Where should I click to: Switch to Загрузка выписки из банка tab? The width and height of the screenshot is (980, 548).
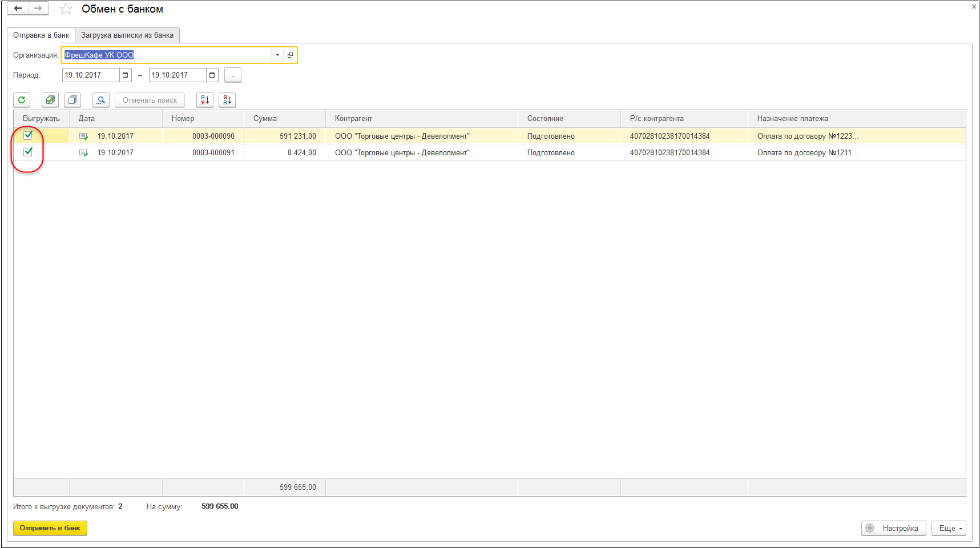(127, 35)
